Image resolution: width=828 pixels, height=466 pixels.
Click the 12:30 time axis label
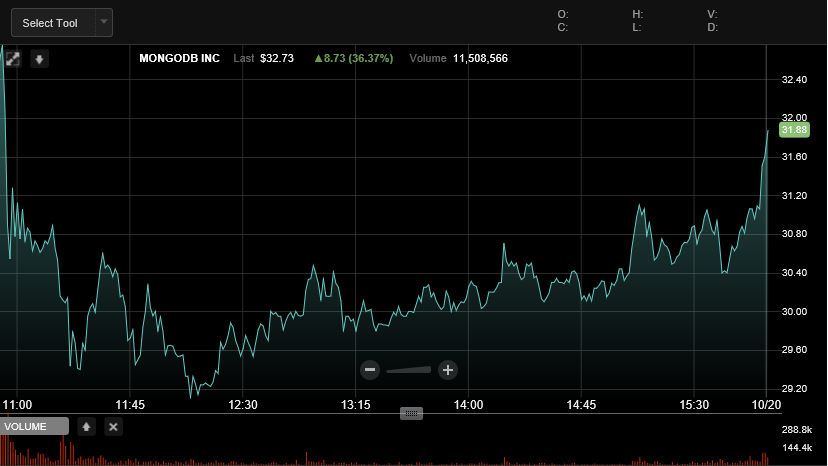click(243, 405)
